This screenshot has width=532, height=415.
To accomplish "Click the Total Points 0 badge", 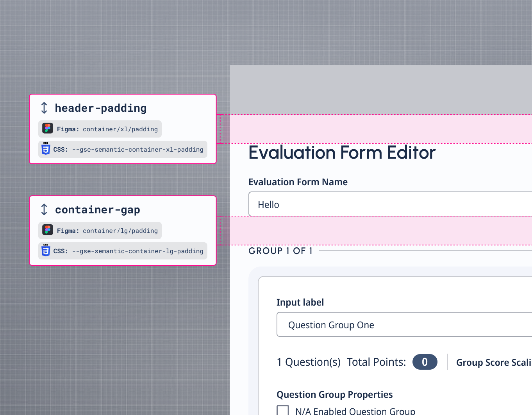I will (x=425, y=362).
